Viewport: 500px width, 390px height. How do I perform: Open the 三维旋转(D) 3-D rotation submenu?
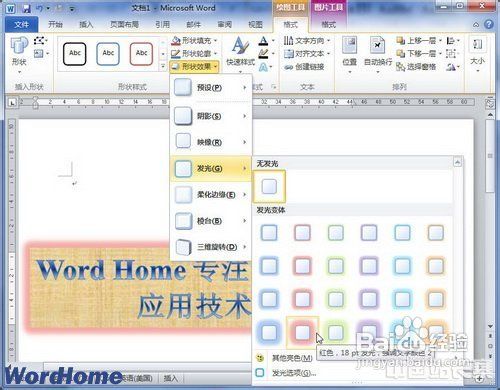click(x=211, y=247)
